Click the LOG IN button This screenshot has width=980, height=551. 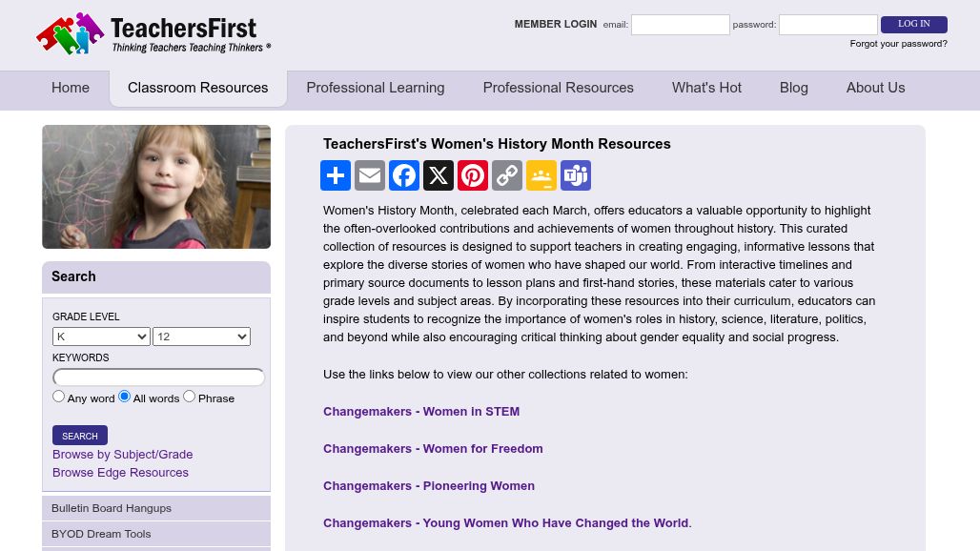click(x=914, y=25)
